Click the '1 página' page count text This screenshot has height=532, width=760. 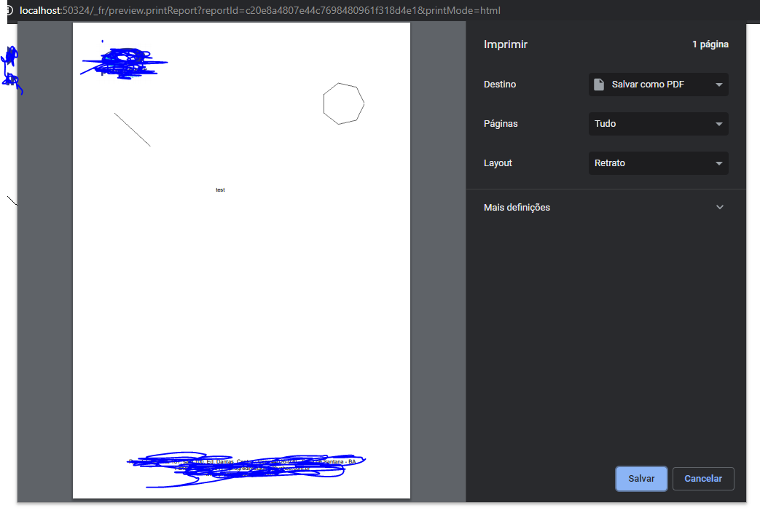tap(710, 44)
